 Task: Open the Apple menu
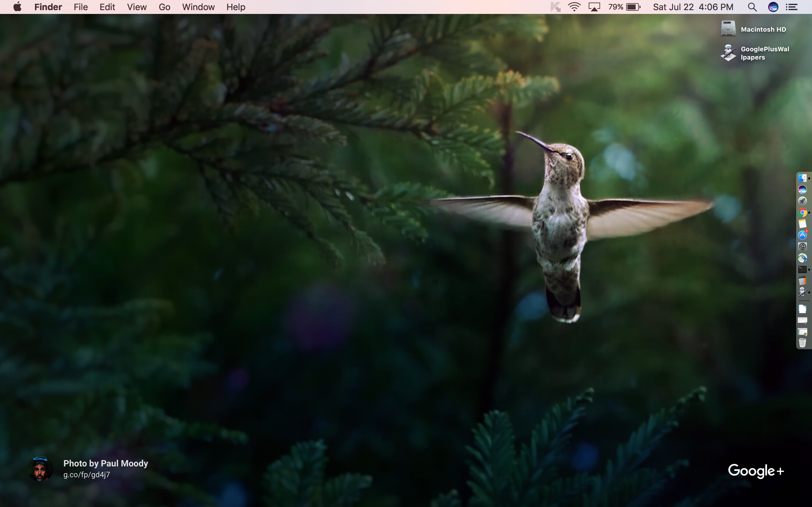point(17,7)
